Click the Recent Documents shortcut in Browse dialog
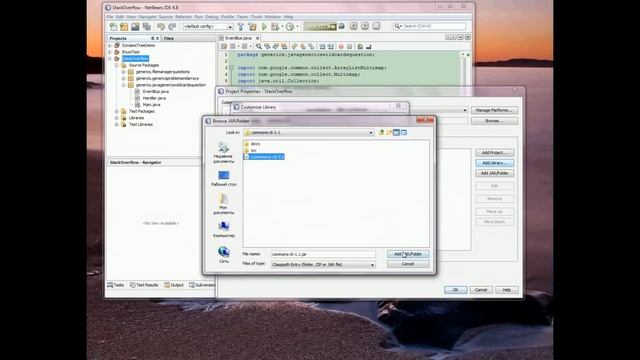The image size is (640, 360). point(223,153)
